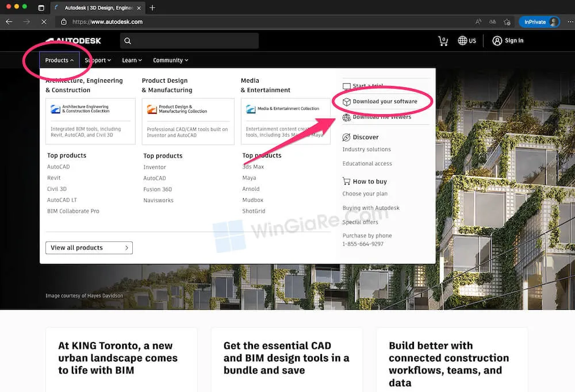Click the View all products button
The image size is (575, 392).
pos(89,248)
